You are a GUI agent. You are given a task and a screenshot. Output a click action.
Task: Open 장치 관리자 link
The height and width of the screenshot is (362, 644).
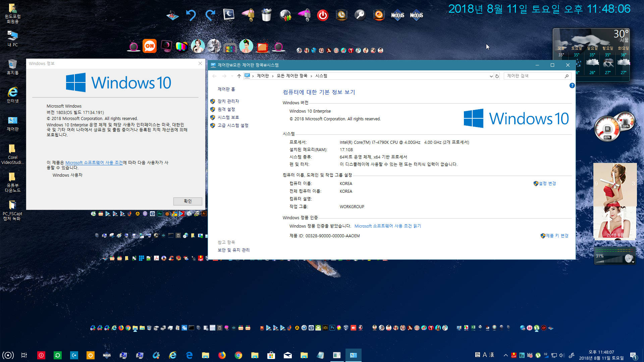[228, 101]
